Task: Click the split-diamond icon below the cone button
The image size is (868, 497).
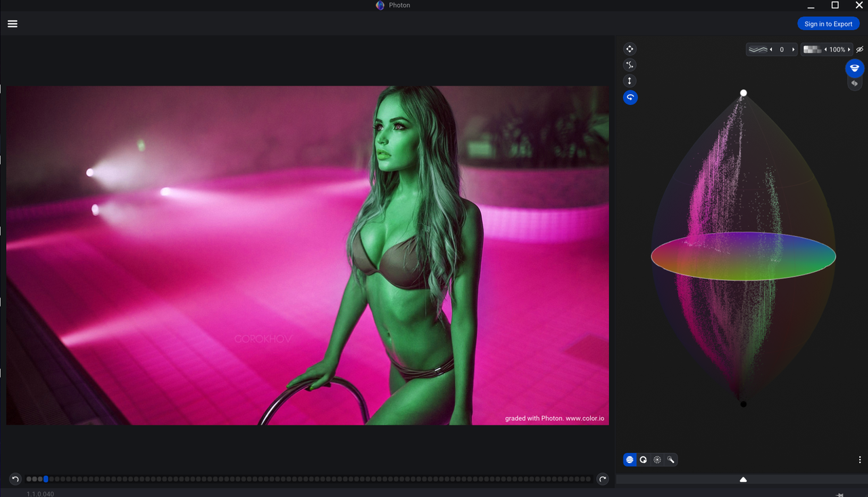Action: click(854, 83)
